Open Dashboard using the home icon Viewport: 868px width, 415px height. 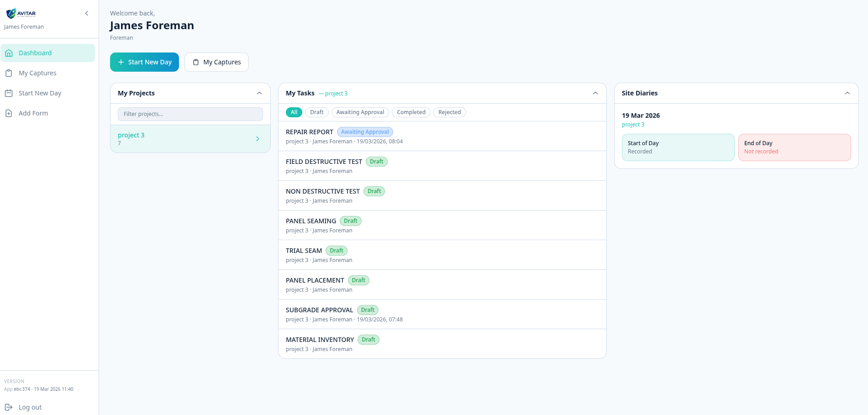click(x=9, y=53)
